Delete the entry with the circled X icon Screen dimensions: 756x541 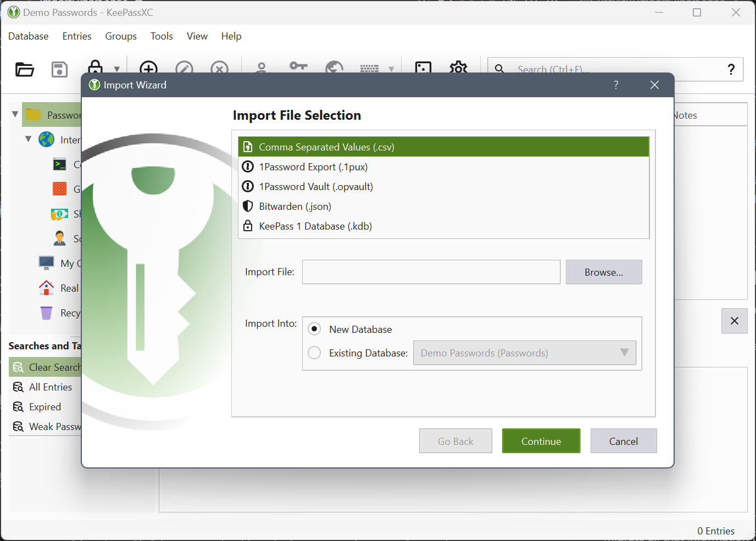[x=219, y=67]
